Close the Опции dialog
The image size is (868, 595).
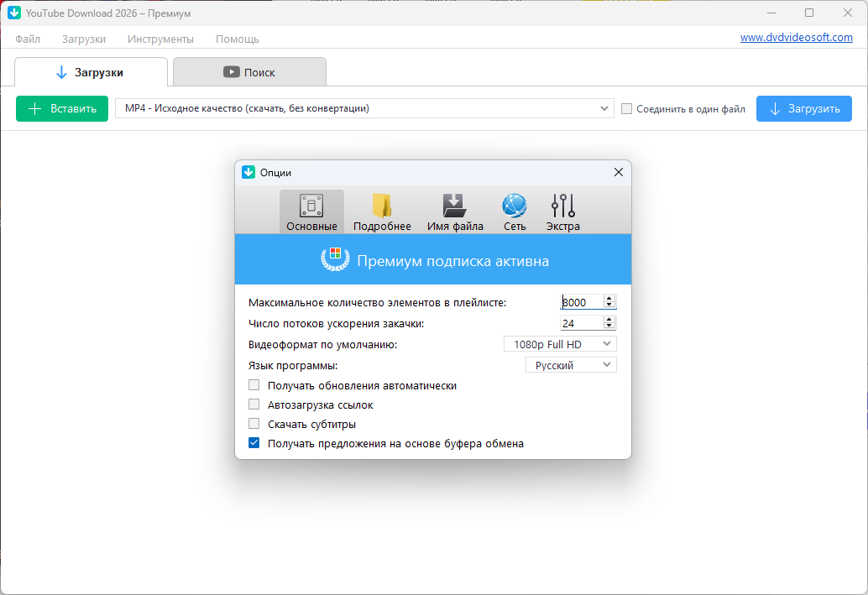tap(619, 172)
